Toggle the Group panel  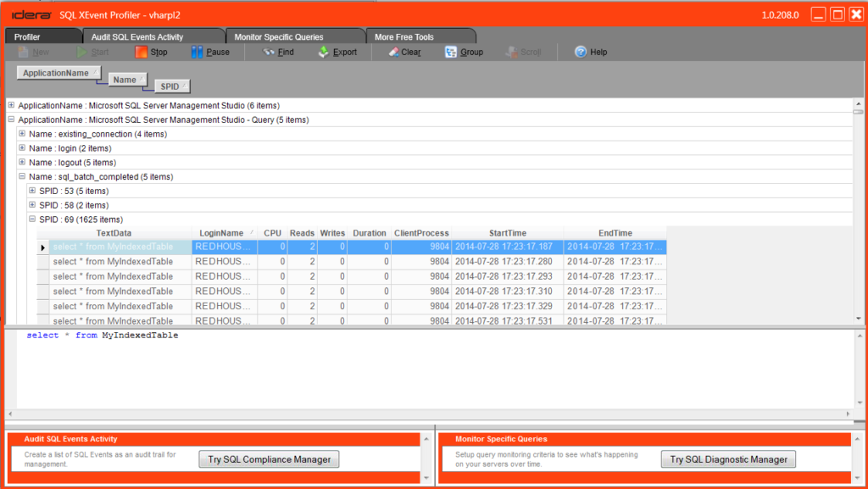464,52
